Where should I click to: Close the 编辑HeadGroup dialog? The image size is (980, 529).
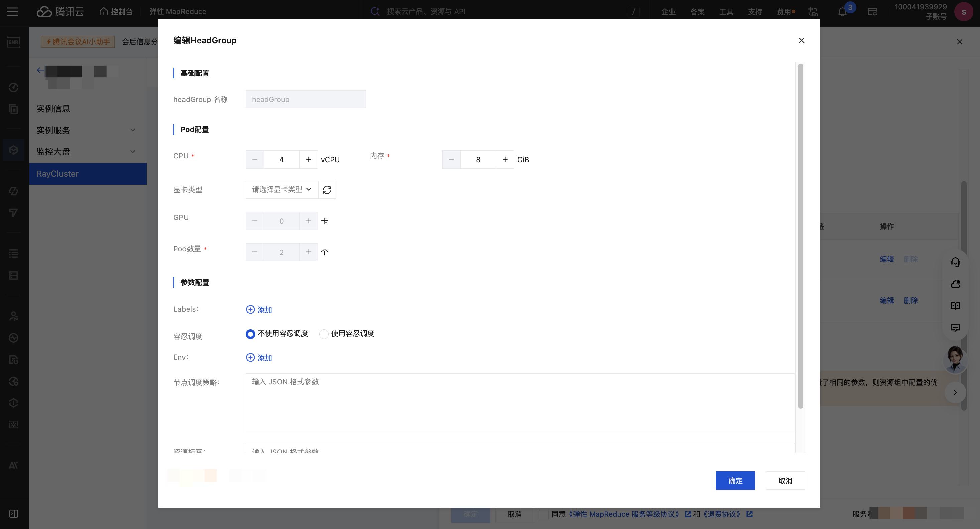[x=801, y=40]
